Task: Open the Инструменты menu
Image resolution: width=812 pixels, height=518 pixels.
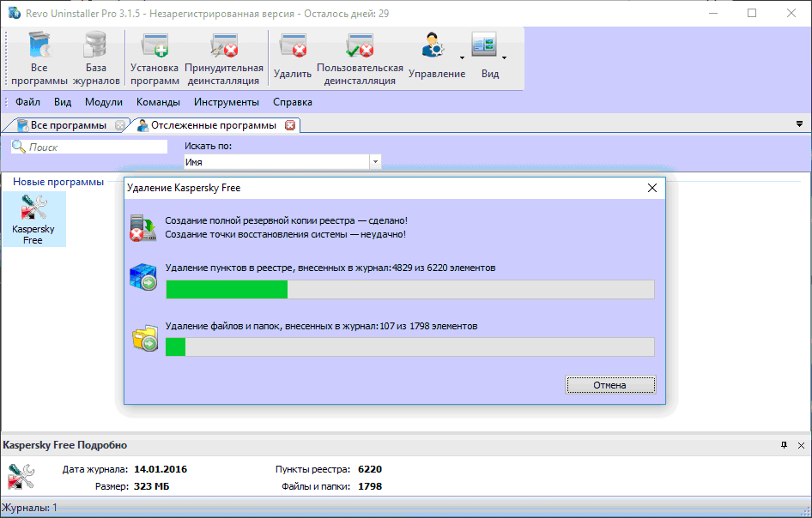Action: pos(227,102)
